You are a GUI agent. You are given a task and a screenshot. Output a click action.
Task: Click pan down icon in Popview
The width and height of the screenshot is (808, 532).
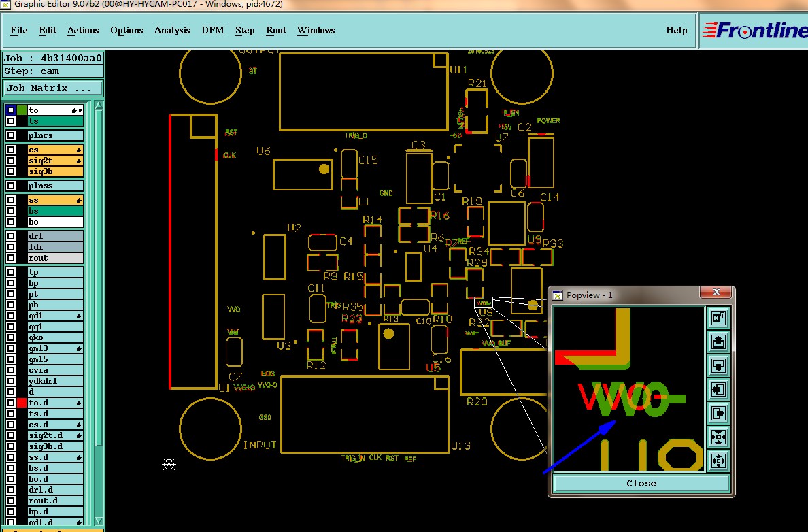[718, 365]
